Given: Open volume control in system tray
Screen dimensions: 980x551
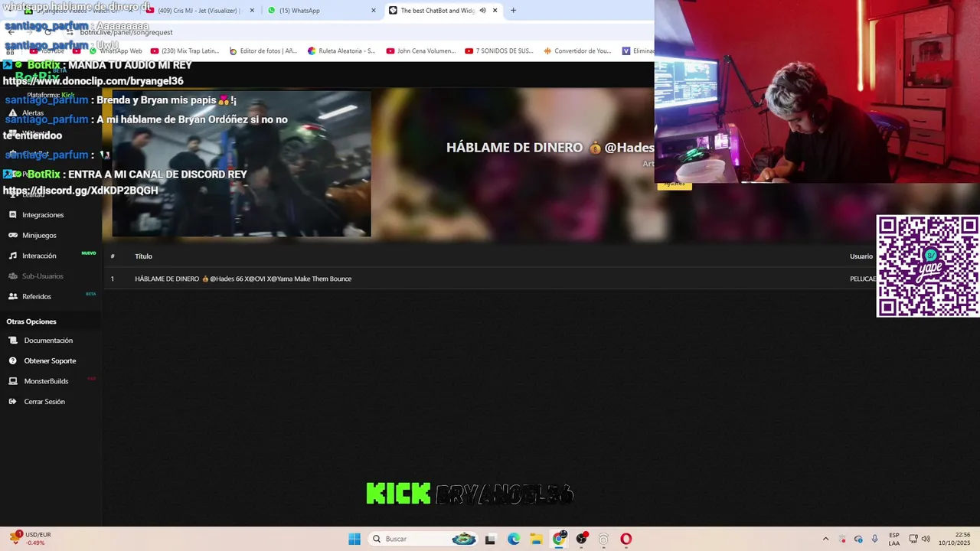Looking at the screenshot, I should point(926,539).
